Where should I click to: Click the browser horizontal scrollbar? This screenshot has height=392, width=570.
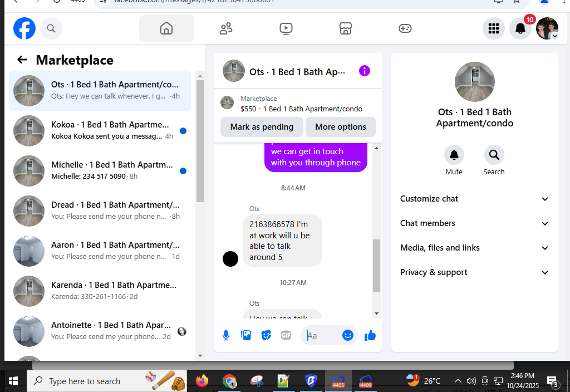(x=273, y=365)
